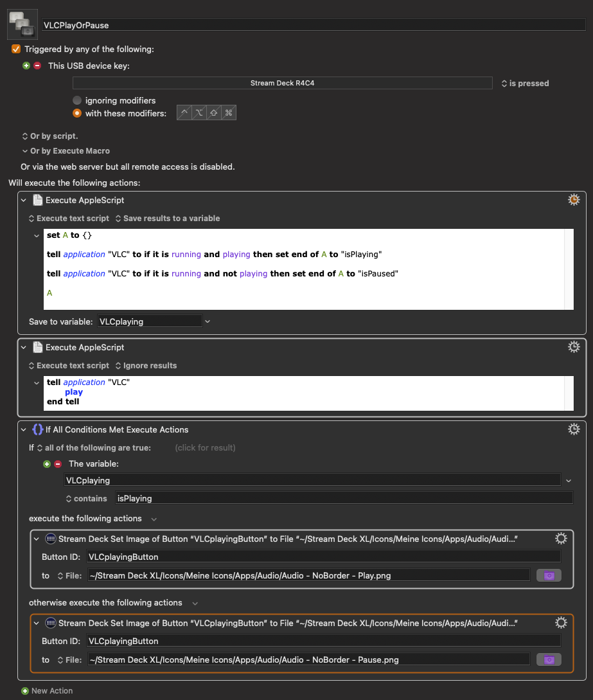The image size is (593, 700).
Task: Click the macro icon image well
Action: (x=22, y=24)
